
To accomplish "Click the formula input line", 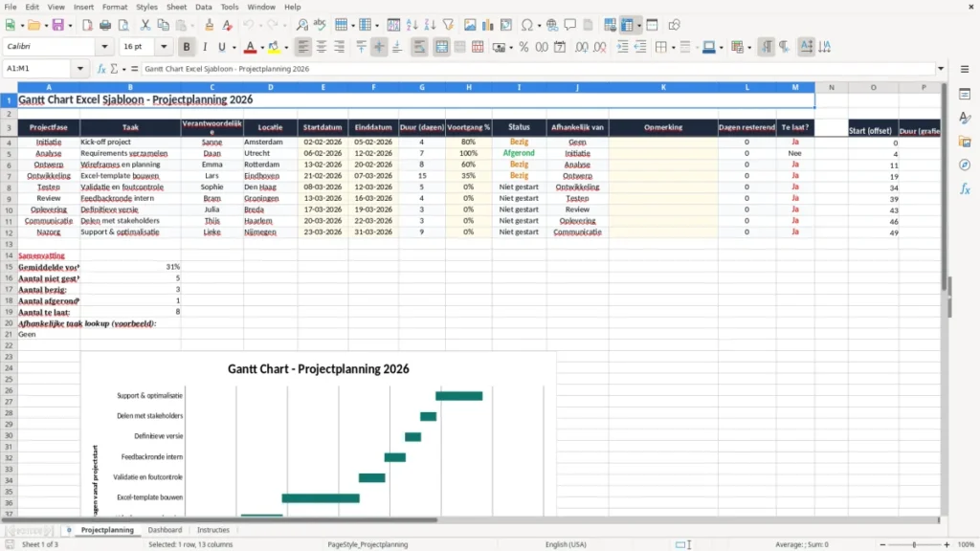I will coord(538,69).
